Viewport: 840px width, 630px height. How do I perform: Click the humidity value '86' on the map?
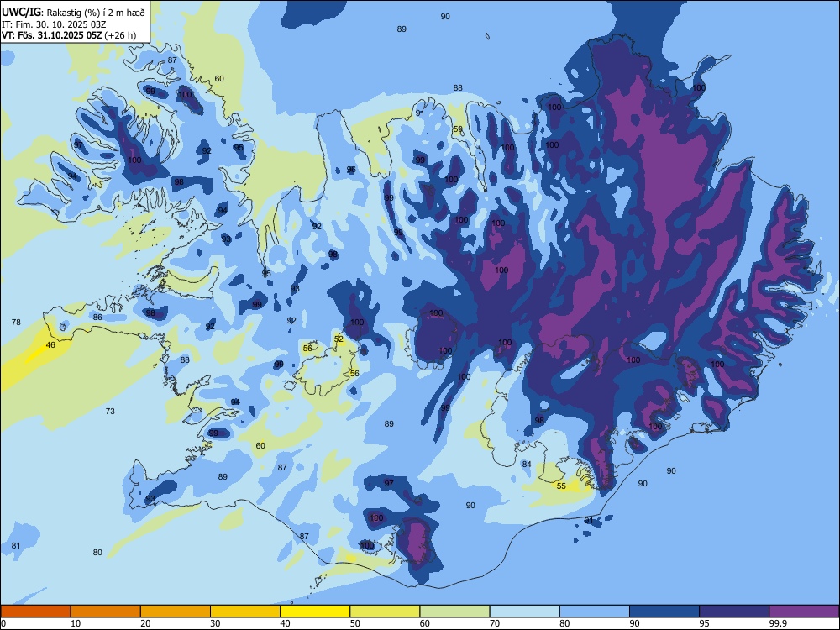pos(97,318)
